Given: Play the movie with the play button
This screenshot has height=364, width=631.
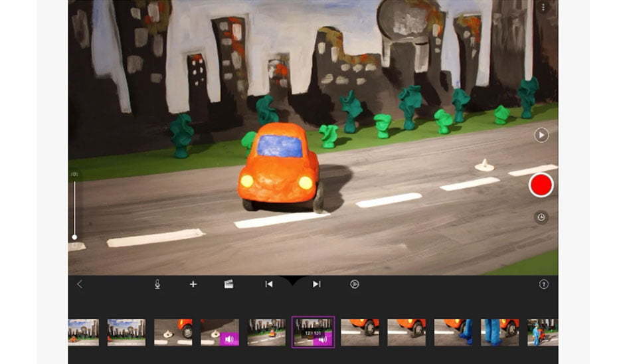Looking at the screenshot, I should (541, 135).
